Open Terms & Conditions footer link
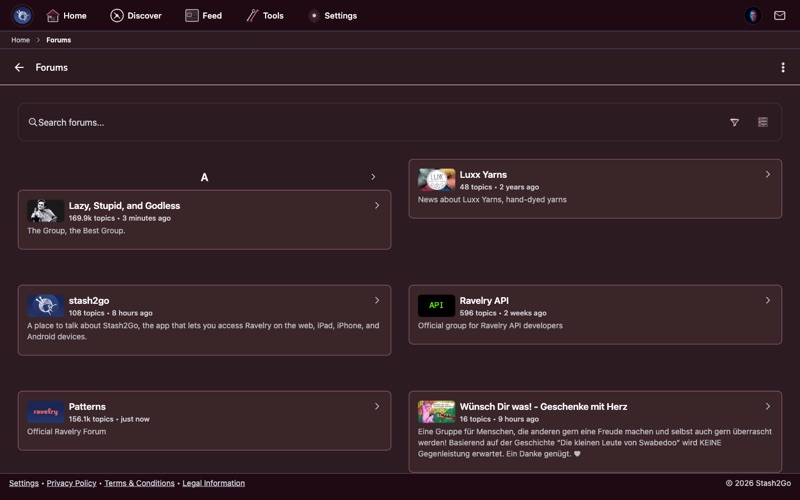The height and width of the screenshot is (500, 800). tap(139, 483)
